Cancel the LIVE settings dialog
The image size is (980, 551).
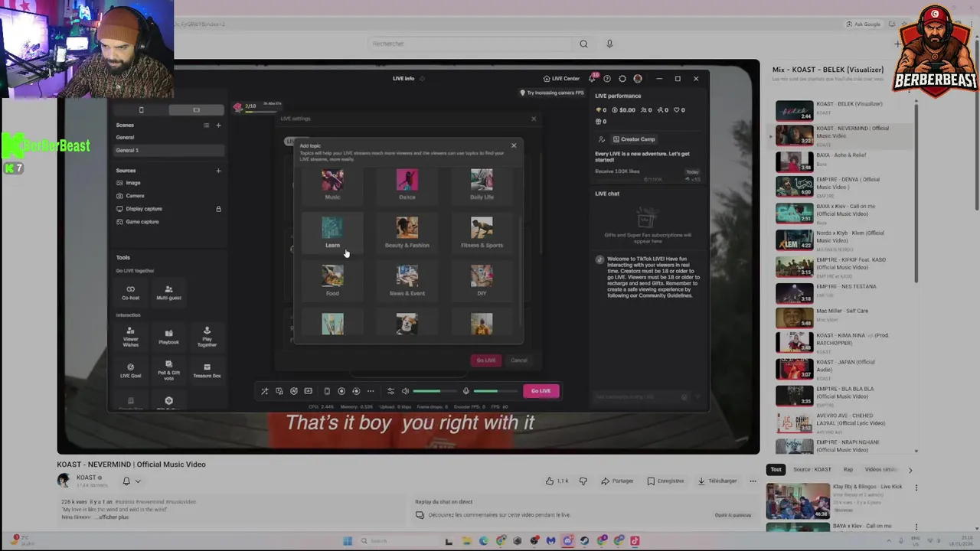tap(519, 360)
